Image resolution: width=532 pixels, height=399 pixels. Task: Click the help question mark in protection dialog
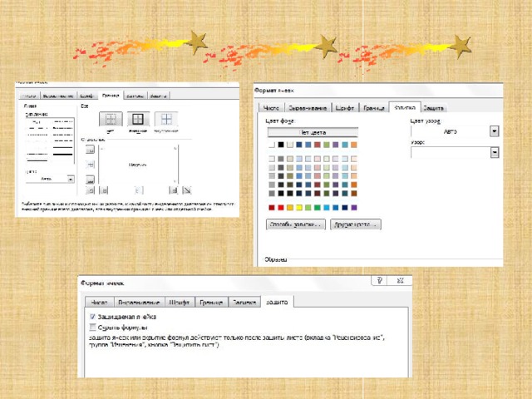point(378,281)
